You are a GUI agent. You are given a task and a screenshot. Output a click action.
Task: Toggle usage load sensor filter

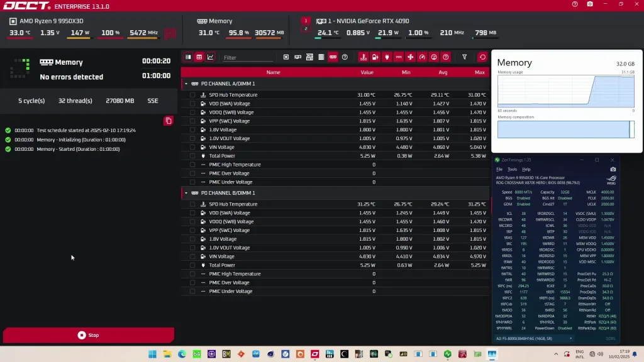point(434,57)
